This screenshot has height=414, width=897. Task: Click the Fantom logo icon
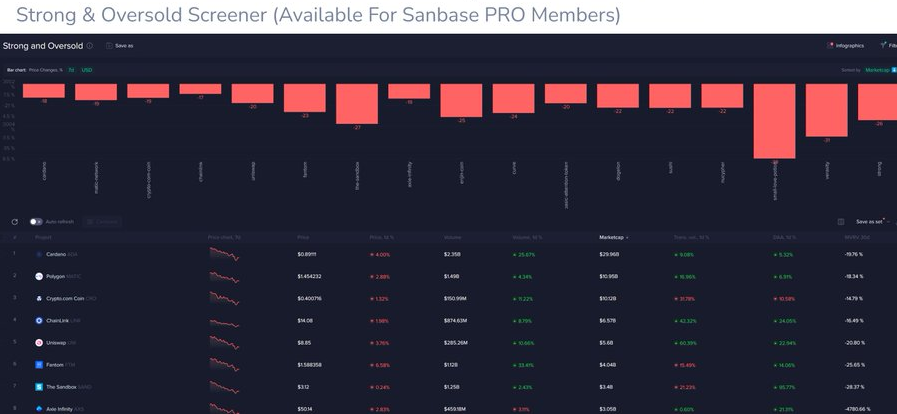pos(39,365)
